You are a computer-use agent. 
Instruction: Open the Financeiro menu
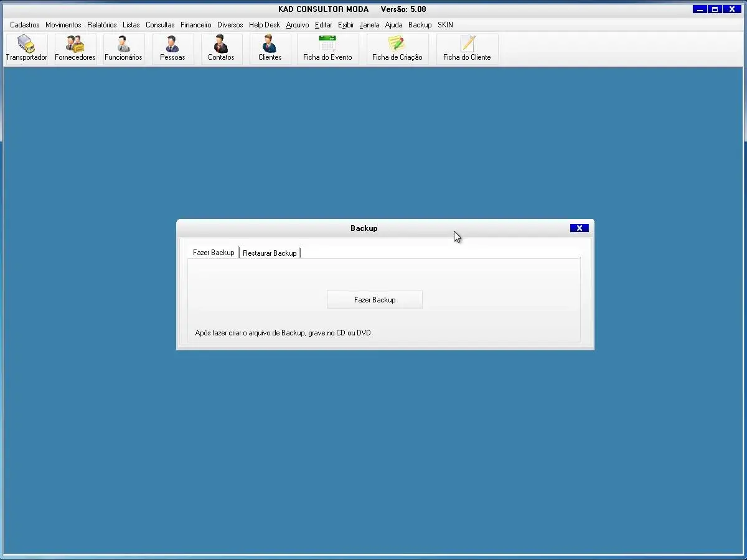tap(195, 25)
